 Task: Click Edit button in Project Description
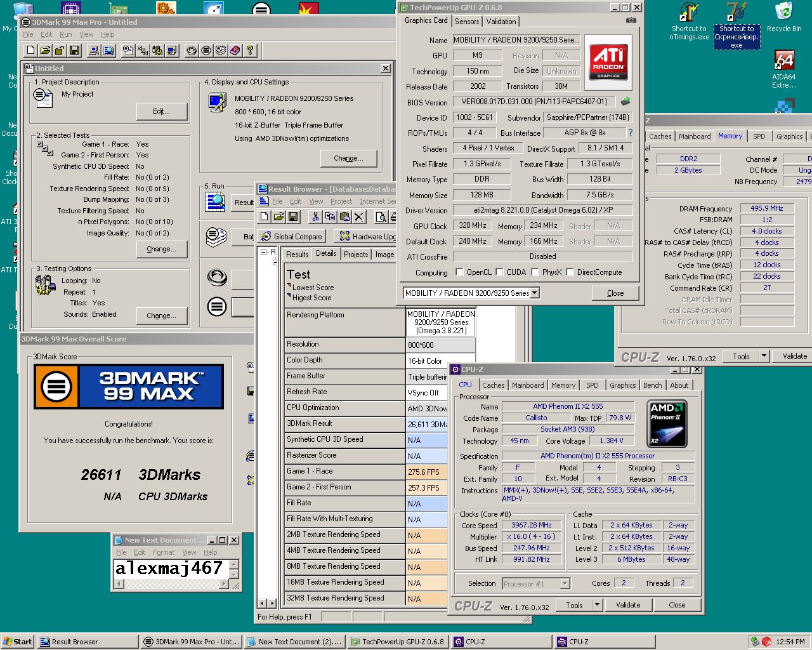tap(162, 111)
